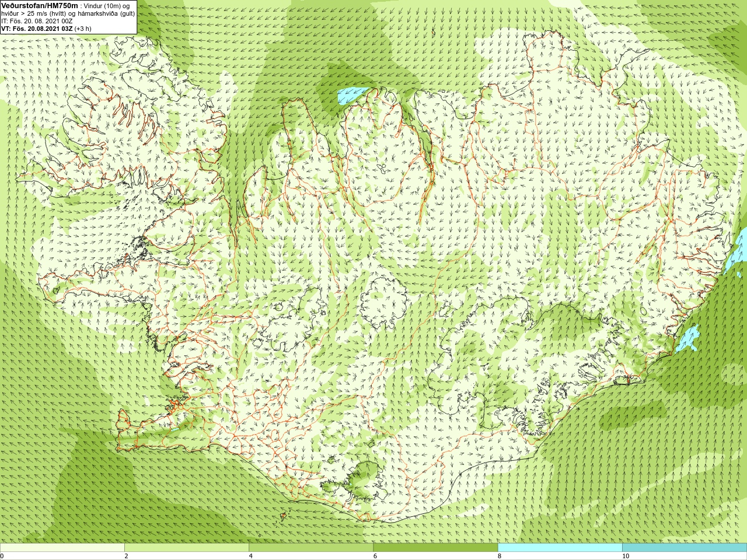Click the cyan strong-wind patch on the north coast

[x=352, y=96]
